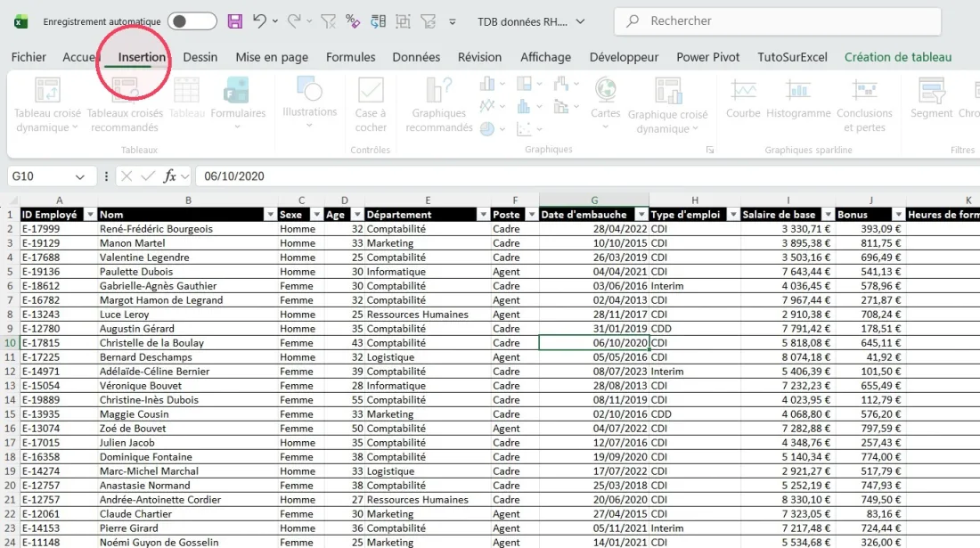
Task: Click the percent format icon
Action: coord(353,21)
